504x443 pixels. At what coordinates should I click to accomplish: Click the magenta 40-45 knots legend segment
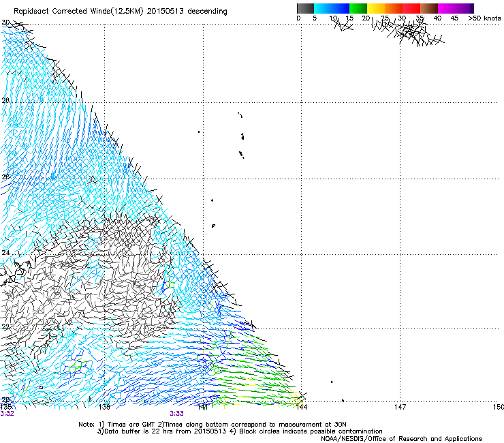(x=447, y=8)
